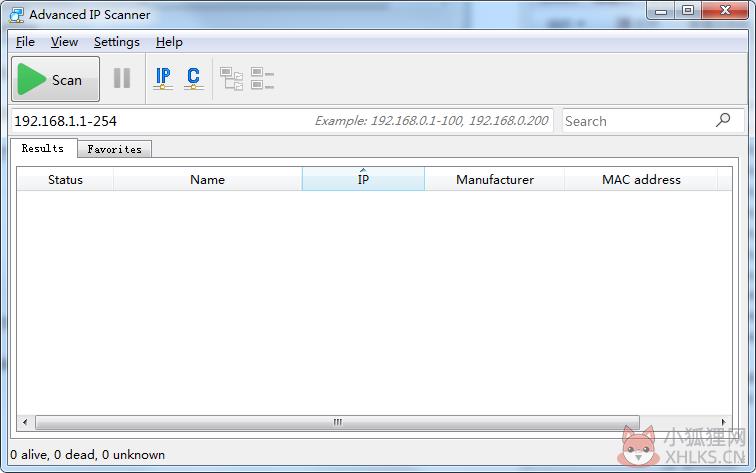Maximize the Advanced IP Scanner window

click(x=688, y=11)
